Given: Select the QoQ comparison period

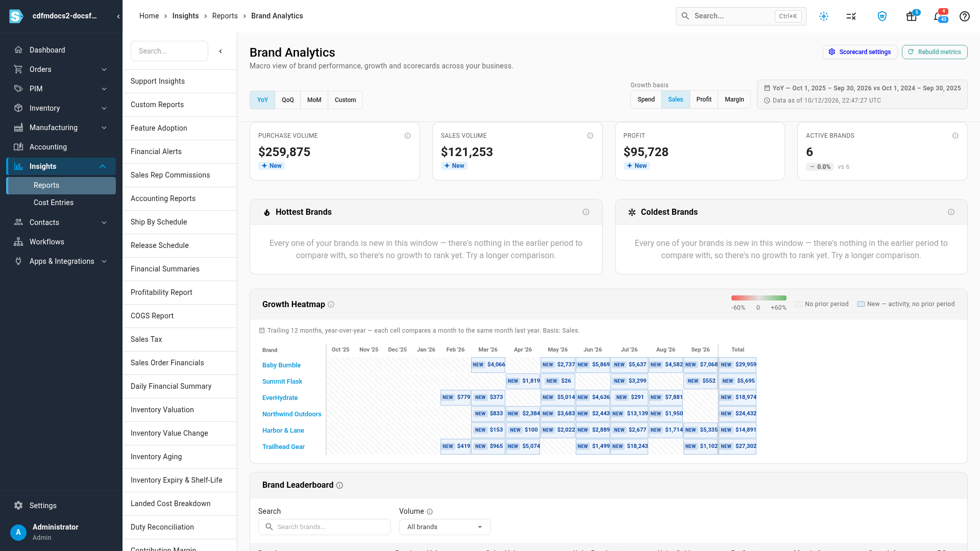Looking at the screenshot, I should [x=288, y=100].
